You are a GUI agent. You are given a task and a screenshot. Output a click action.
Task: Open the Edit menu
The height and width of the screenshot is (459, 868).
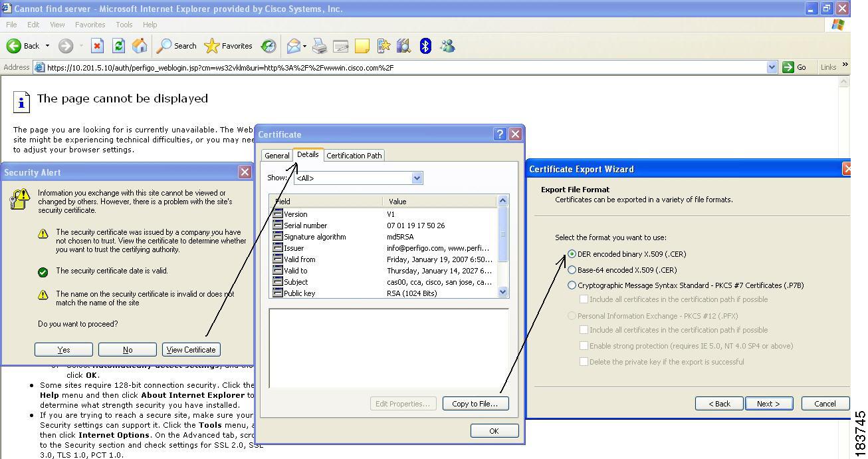[x=33, y=25]
